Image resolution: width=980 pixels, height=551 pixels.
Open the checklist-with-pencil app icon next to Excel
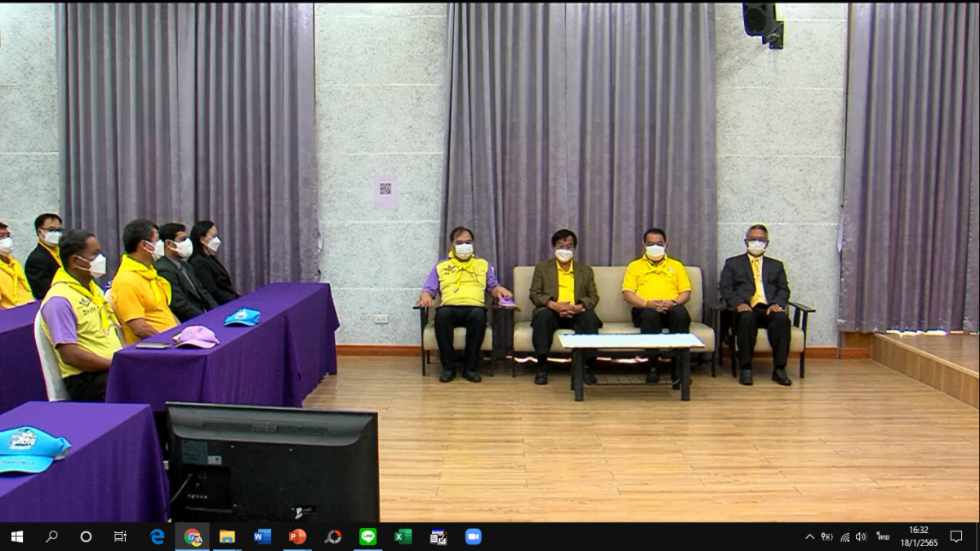point(438,536)
